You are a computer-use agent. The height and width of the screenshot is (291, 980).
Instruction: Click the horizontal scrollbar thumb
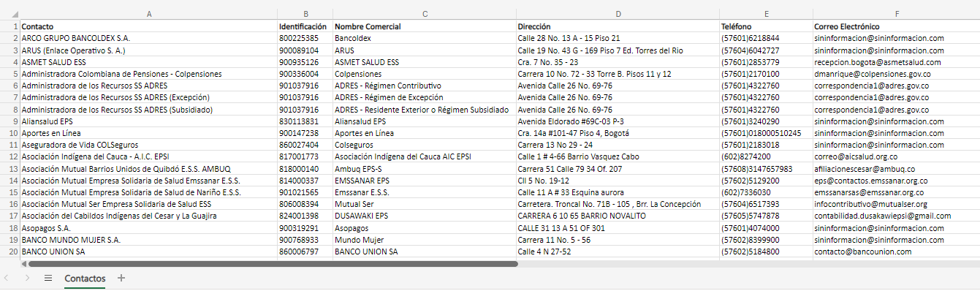(273, 263)
